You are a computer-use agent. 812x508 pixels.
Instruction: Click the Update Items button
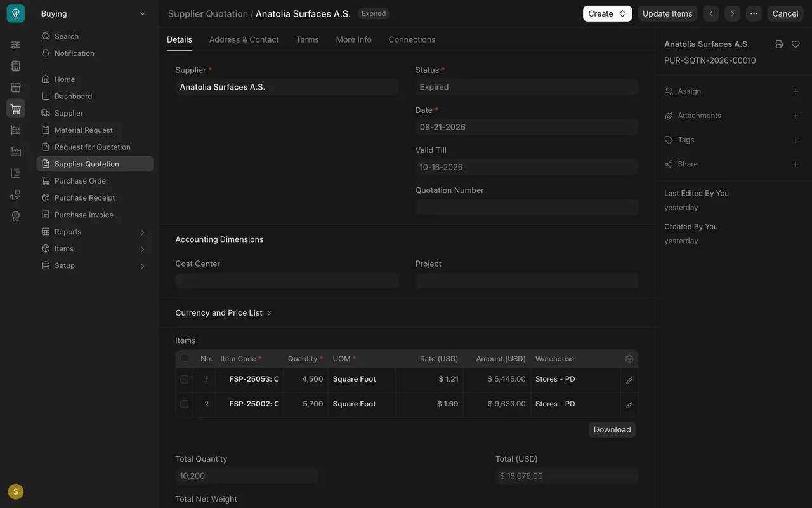pos(667,13)
